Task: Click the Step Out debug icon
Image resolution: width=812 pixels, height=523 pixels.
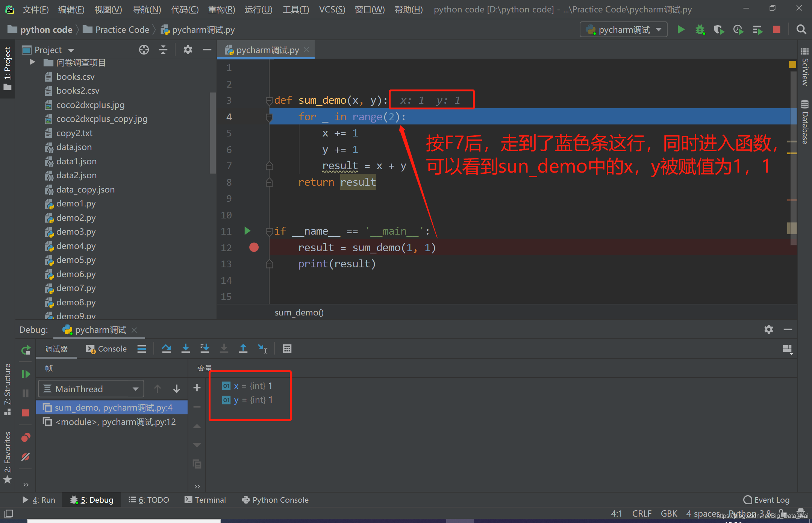Action: click(243, 349)
